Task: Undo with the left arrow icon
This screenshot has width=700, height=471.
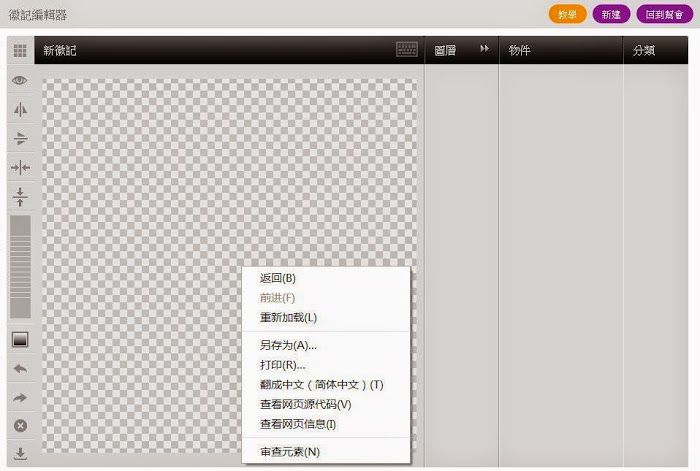Action: pyautogui.click(x=20, y=369)
